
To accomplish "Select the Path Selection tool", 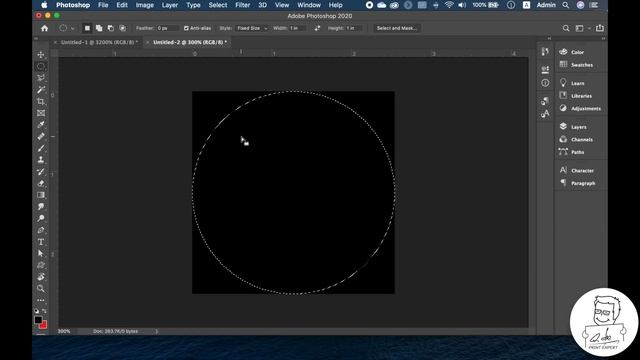I will pos(41,253).
